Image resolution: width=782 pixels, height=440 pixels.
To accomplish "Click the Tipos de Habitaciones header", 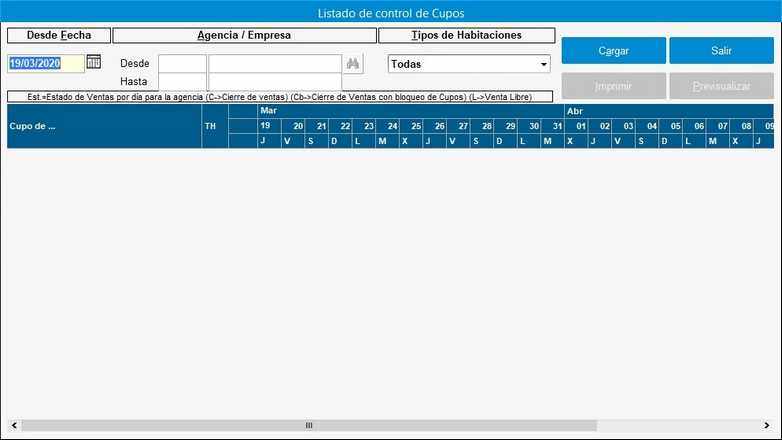I will (x=466, y=35).
